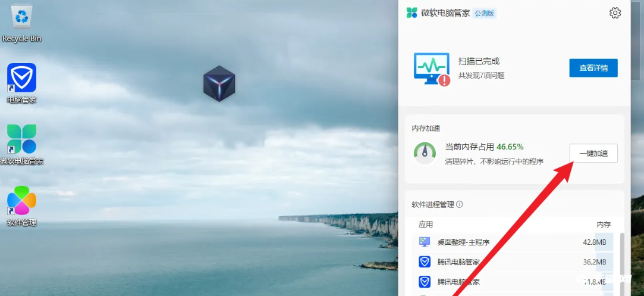The height and width of the screenshot is (296, 644).
Task: Click the 查看详情 button
Action: coord(593,68)
